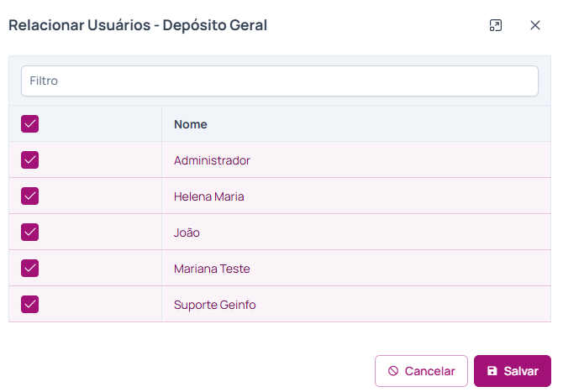Uncheck Suporte Geinfo checkbox
The height and width of the screenshot is (392, 563).
coord(30,305)
